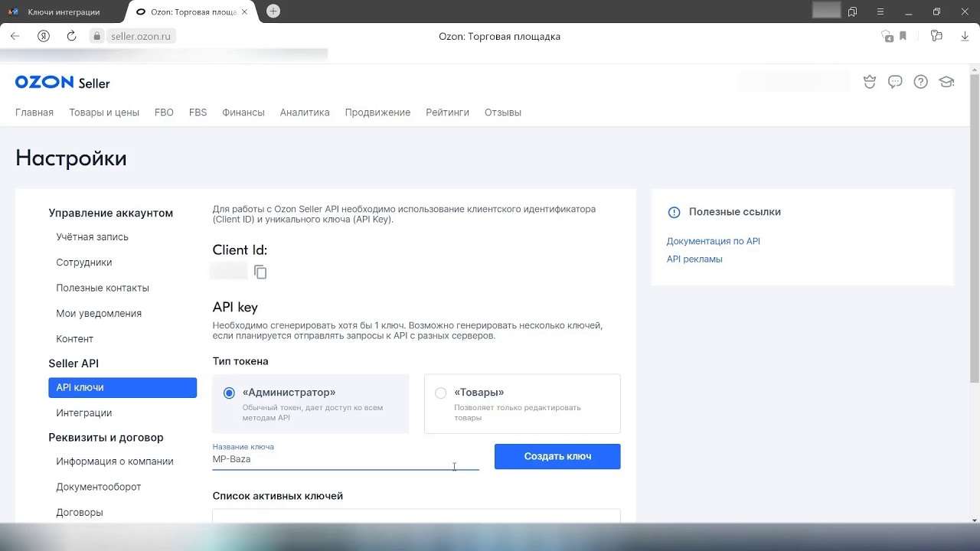The height and width of the screenshot is (551, 980).
Task: Click the lock icon near seller.ozon.ru
Action: tap(96, 36)
